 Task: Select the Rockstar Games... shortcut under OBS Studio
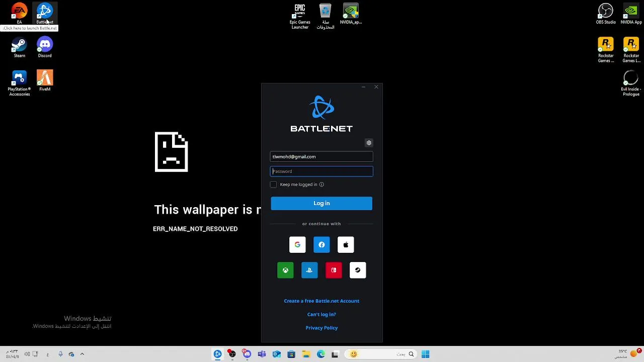tap(606, 50)
